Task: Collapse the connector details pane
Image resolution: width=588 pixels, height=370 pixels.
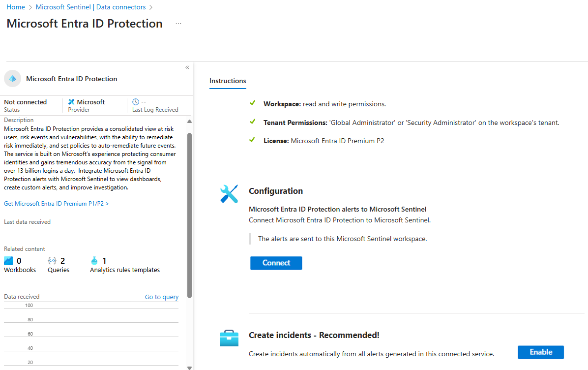Action: [x=187, y=67]
